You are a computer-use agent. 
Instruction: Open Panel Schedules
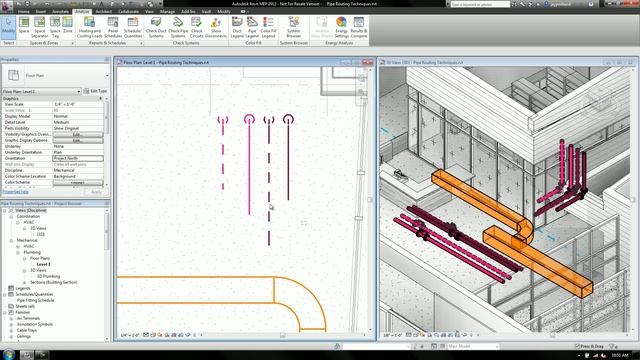(113, 27)
